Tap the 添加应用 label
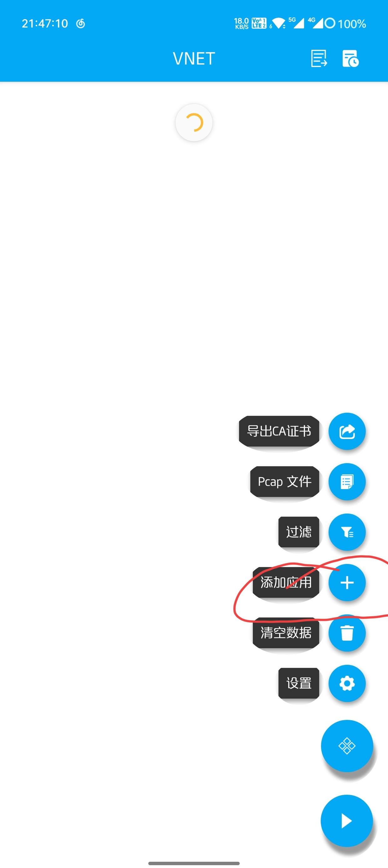Screen dimensions: 388x868 pos(286,583)
